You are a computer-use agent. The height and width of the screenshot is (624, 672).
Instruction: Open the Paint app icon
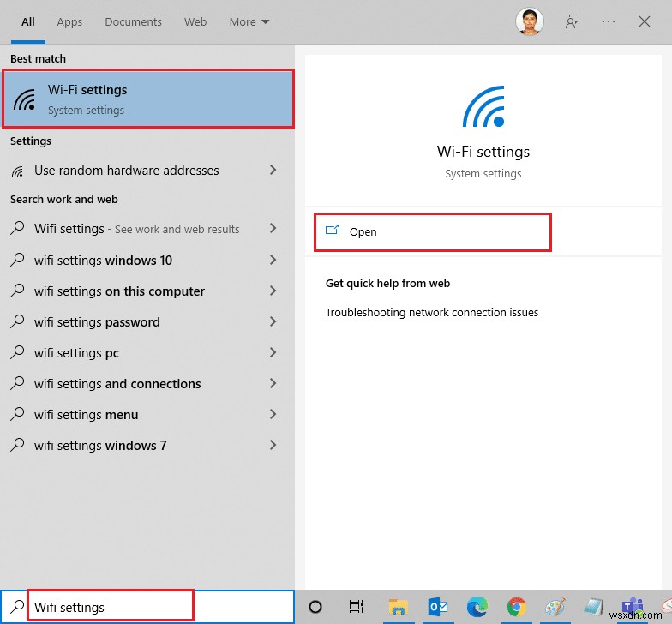click(x=556, y=607)
